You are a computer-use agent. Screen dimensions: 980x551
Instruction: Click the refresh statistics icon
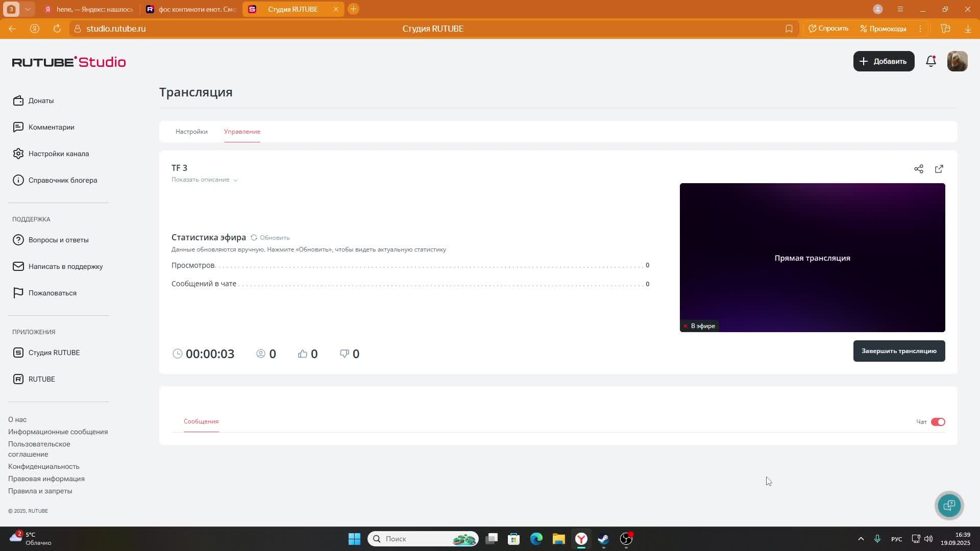click(254, 238)
